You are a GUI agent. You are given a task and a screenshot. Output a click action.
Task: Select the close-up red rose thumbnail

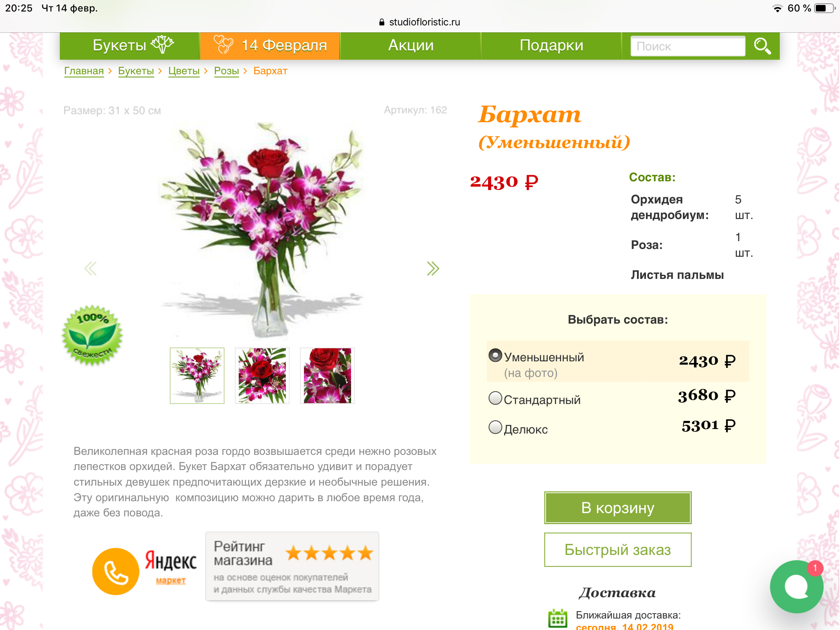(327, 376)
